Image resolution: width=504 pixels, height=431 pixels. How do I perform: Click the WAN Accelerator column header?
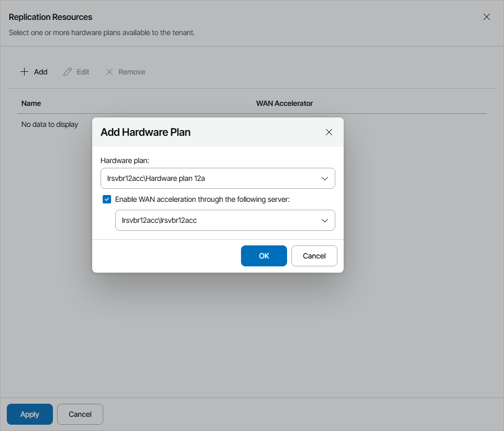pos(284,103)
